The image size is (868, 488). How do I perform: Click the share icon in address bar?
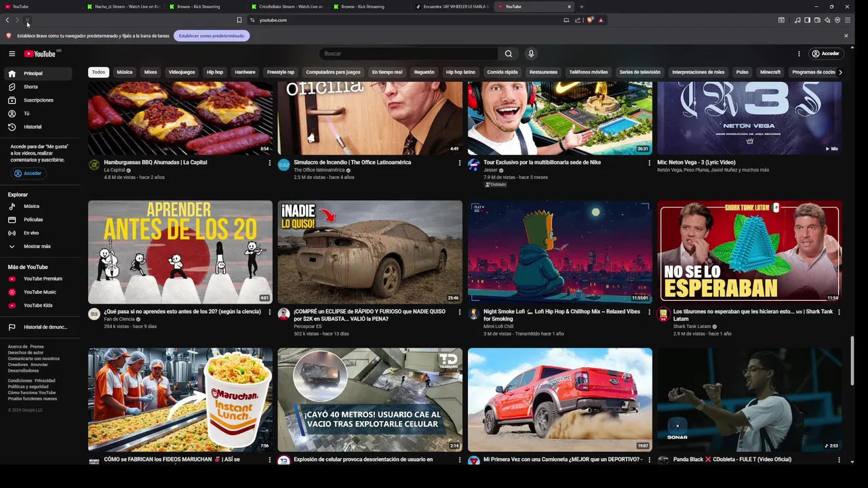pos(578,20)
